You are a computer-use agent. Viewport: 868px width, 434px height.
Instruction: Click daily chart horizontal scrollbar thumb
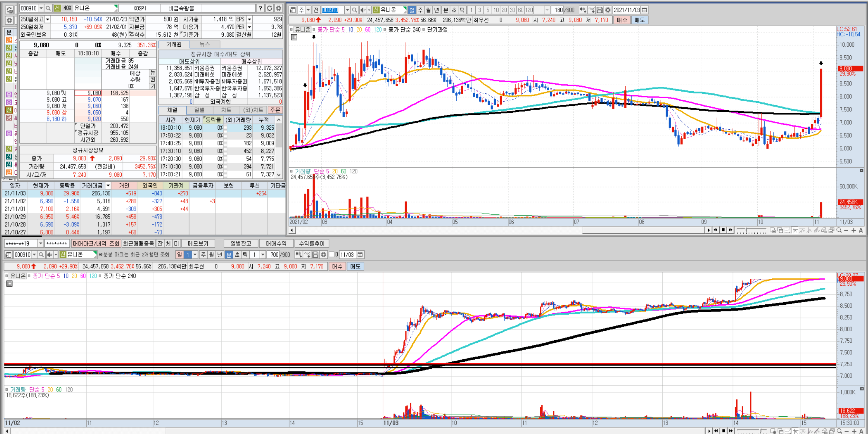[x=643, y=230]
